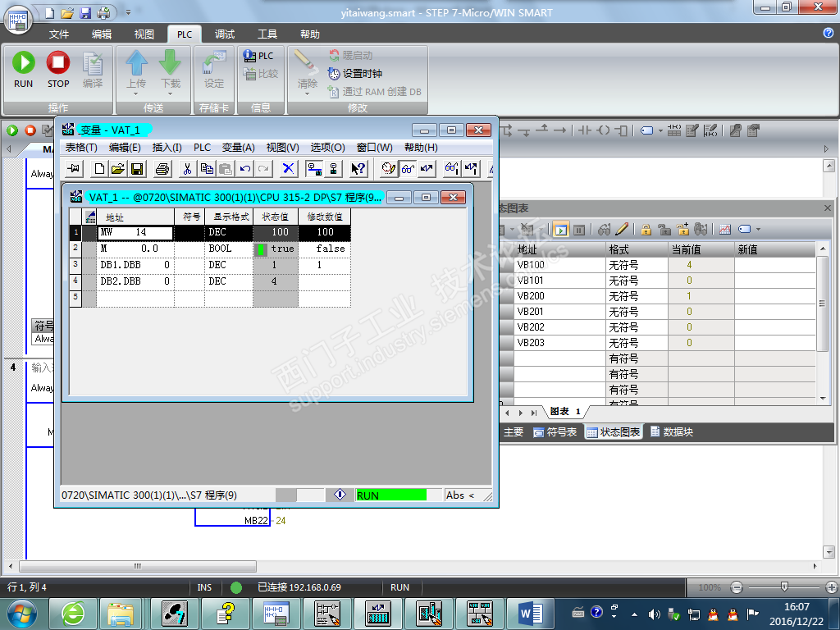Image resolution: width=840 pixels, height=630 pixels.
Task: Click the MW 14 address cell
Action: 135,232
